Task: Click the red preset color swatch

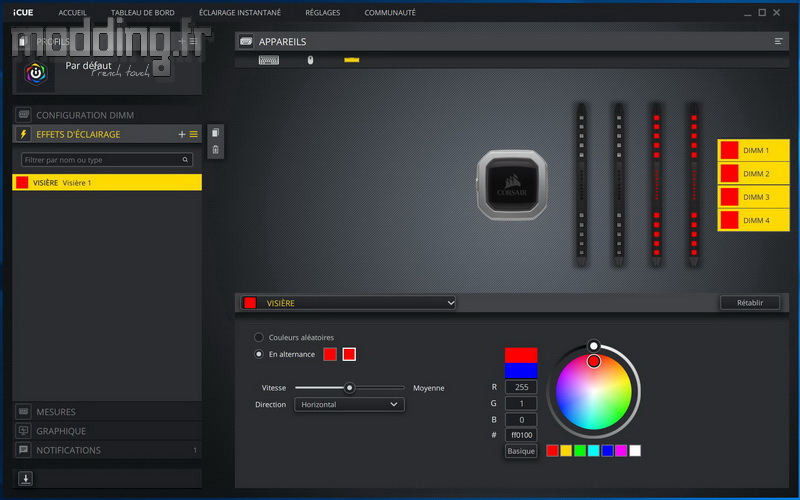Action: coord(552,451)
